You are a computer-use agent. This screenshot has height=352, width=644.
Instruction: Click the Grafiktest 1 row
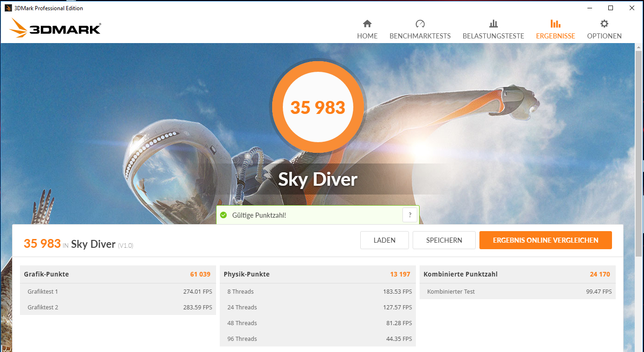[118, 292]
